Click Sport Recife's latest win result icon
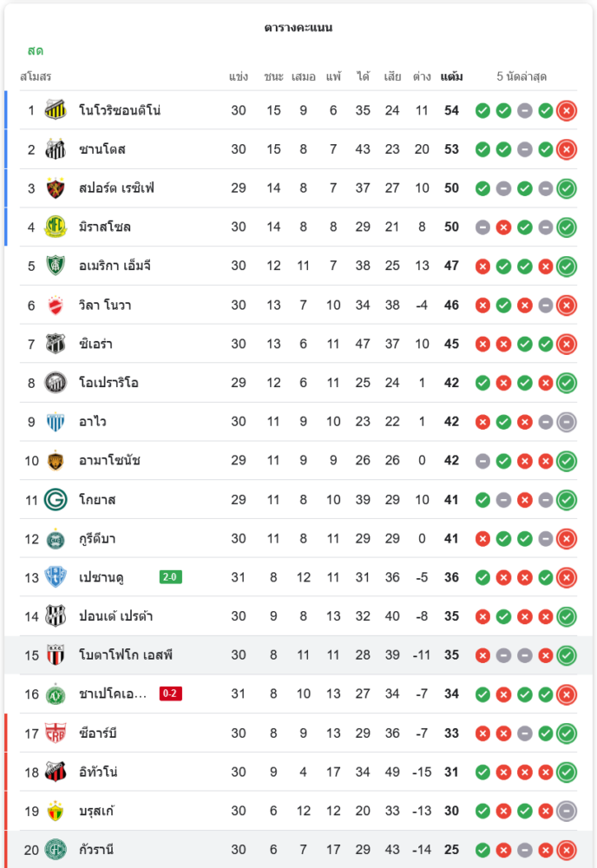Viewport: 597px width, 868px height. [x=567, y=188]
